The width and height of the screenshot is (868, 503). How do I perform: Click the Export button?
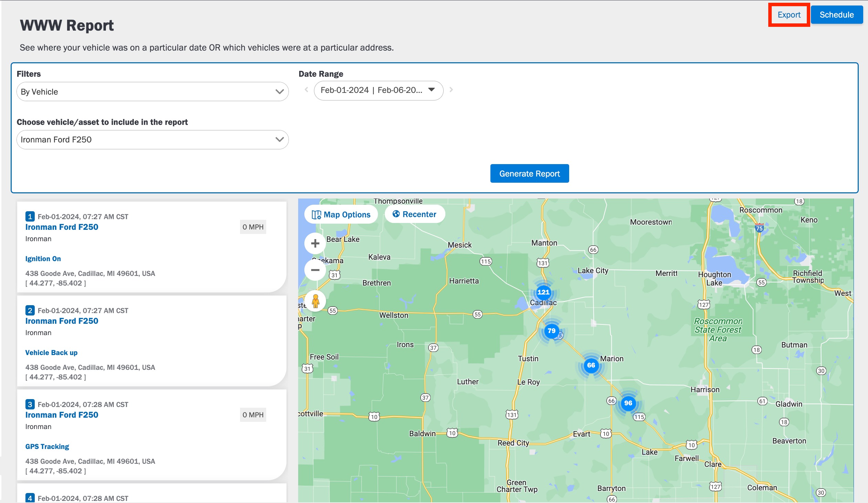789,15
